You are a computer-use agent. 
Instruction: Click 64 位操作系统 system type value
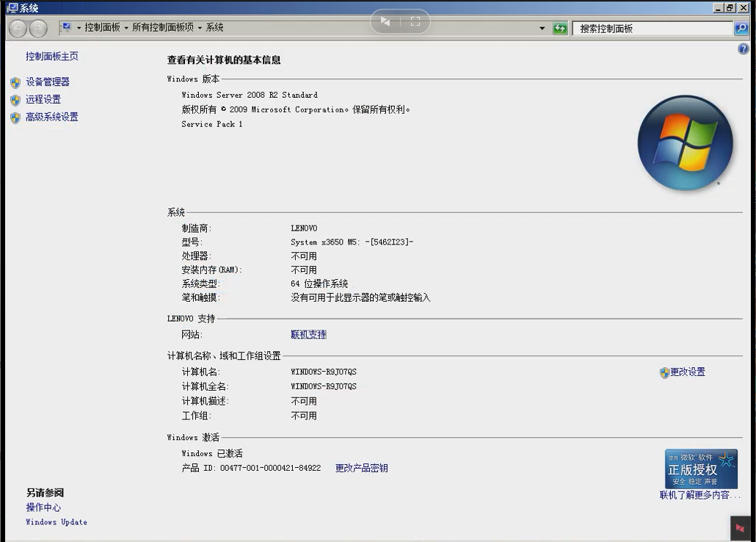[319, 283]
